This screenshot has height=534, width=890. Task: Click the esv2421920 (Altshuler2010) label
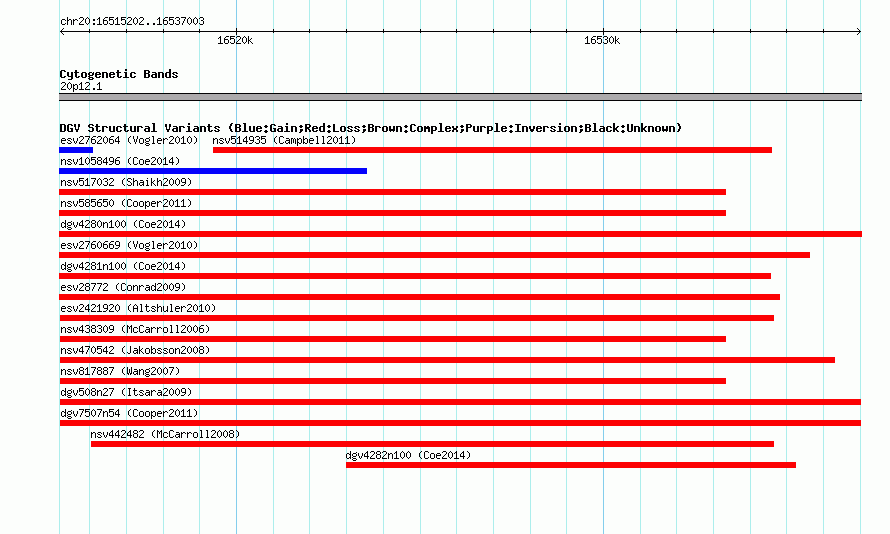pos(138,308)
